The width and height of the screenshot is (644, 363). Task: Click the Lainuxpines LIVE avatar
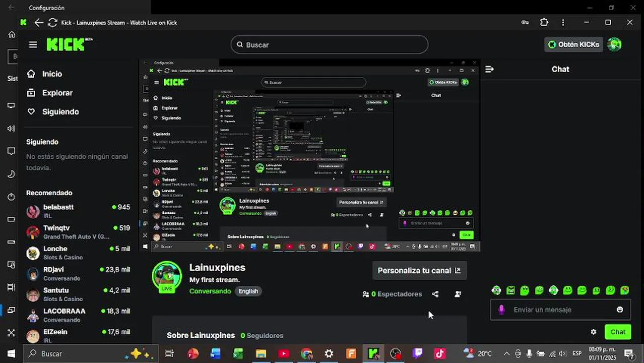(167, 277)
